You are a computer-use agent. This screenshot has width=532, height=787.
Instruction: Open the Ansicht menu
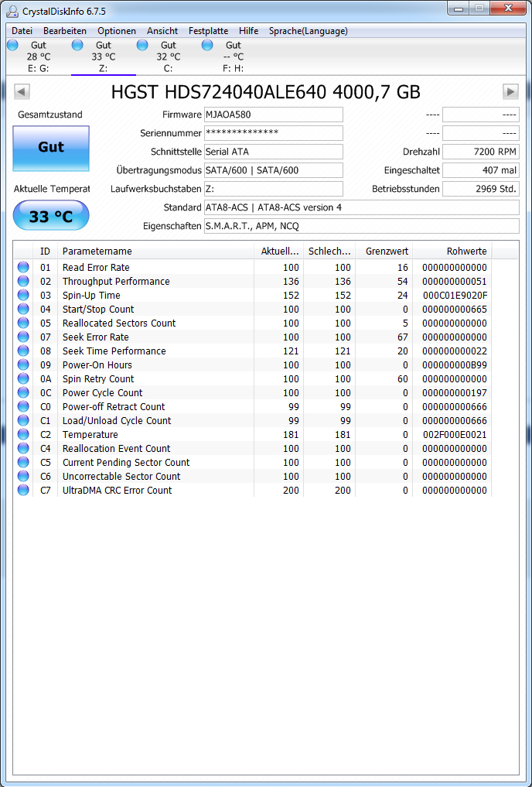[x=162, y=31]
